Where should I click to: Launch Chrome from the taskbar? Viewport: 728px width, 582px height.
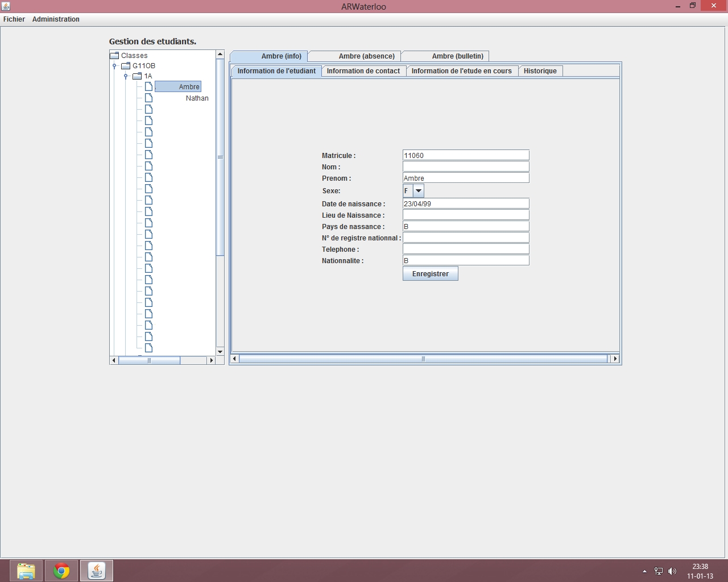point(61,571)
